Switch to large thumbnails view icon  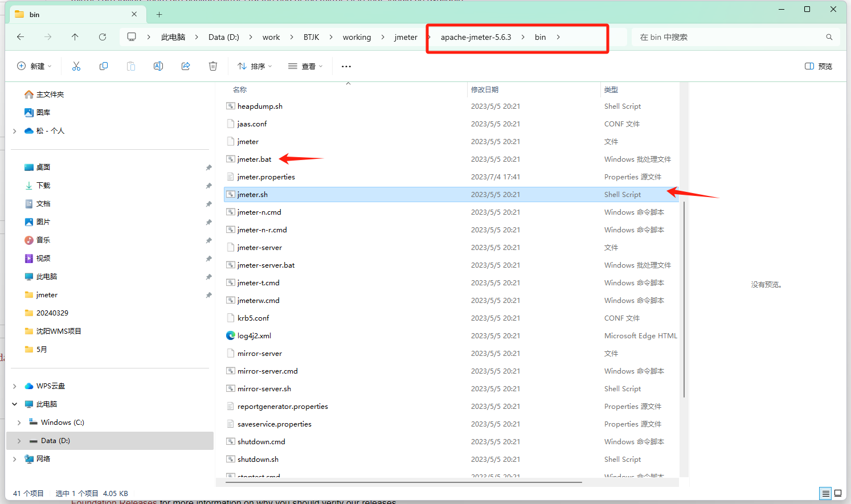pyautogui.click(x=838, y=493)
